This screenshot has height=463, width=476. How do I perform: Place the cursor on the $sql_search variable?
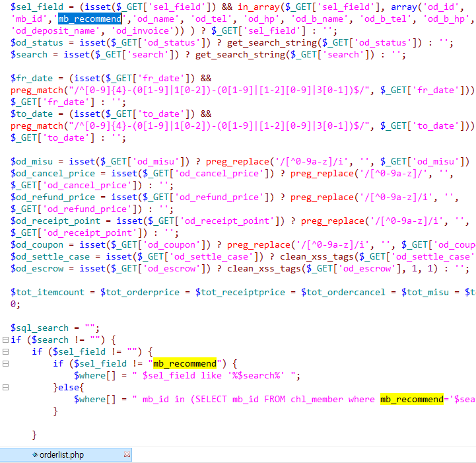pos(40,328)
